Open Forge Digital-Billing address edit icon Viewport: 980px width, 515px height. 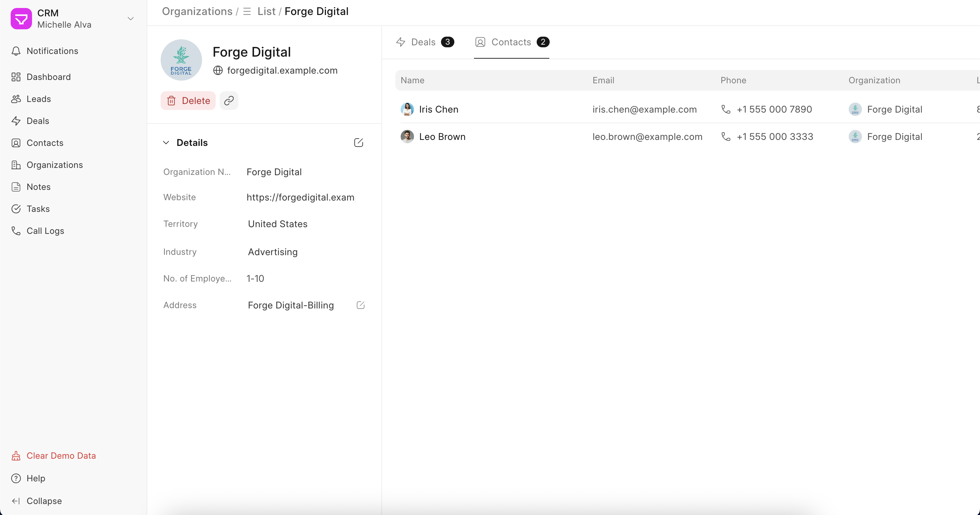[360, 305]
